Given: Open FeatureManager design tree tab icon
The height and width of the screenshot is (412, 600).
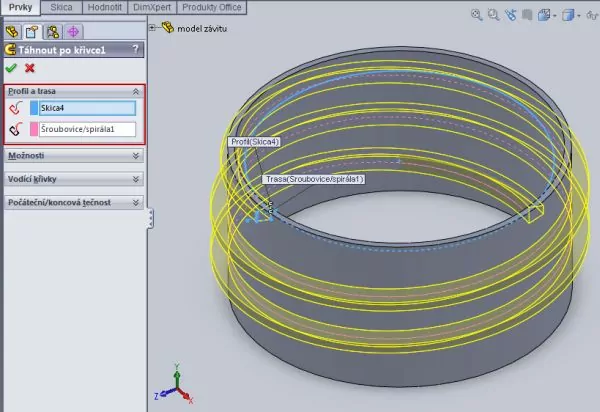Looking at the screenshot, I should point(13,31).
